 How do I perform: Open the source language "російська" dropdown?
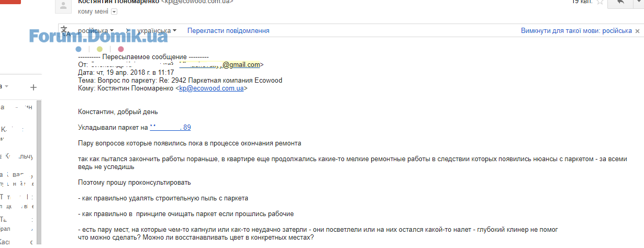pos(96,31)
